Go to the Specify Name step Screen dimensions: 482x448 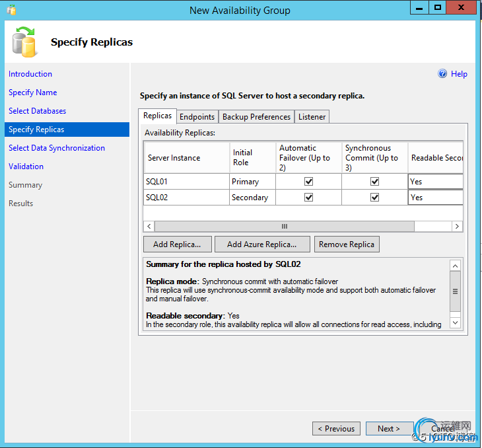click(x=32, y=93)
